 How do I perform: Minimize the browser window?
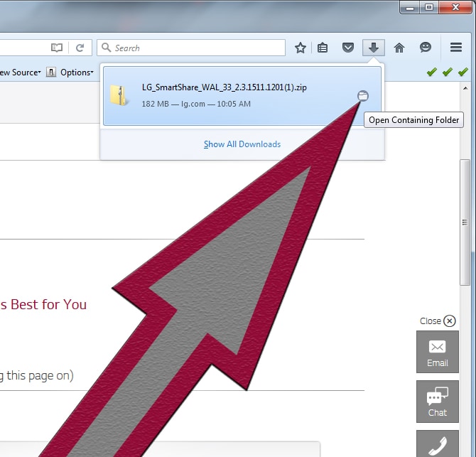(410, 8)
